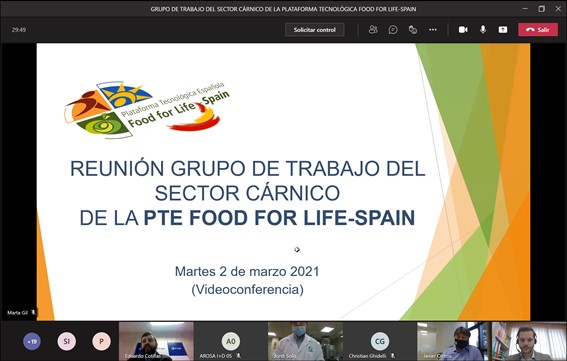
Task: Restore down the Teams meeting window
Action: pyautogui.click(x=541, y=9)
